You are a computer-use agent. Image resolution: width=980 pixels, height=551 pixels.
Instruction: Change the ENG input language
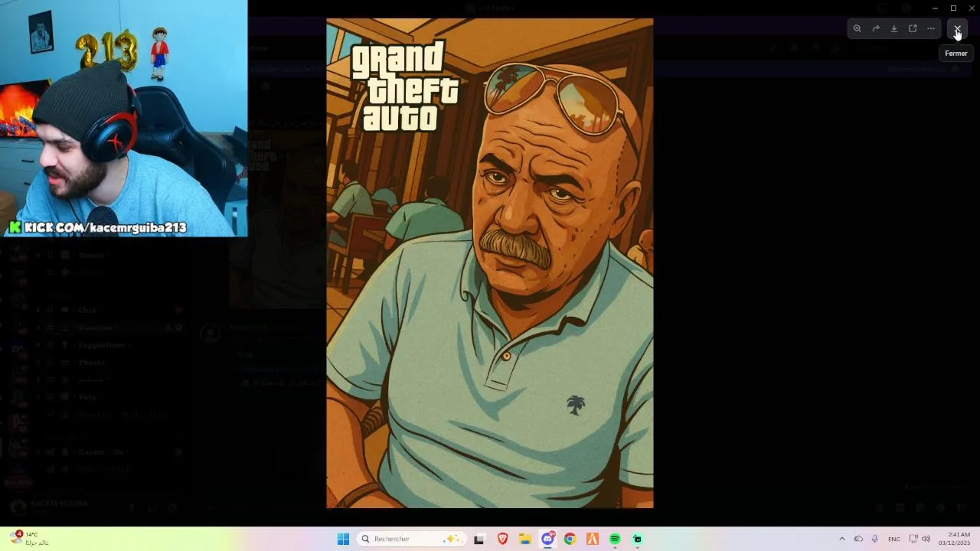coord(893,540)
